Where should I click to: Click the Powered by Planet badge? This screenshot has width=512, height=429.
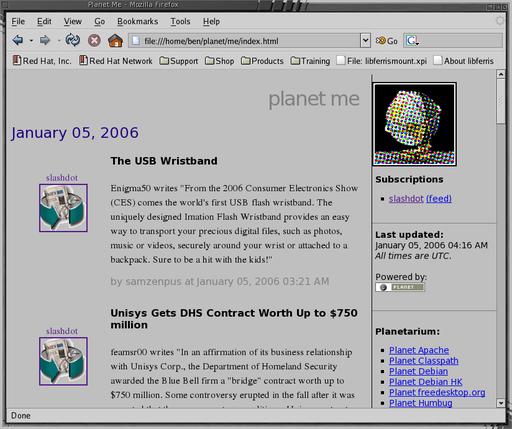click(x=400, y=287)
